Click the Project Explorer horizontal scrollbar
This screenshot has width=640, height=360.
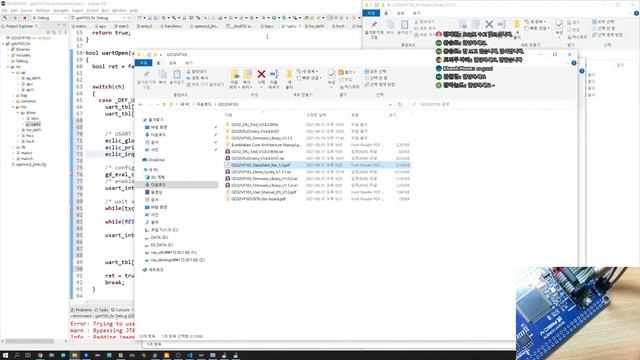click(29, 341)
